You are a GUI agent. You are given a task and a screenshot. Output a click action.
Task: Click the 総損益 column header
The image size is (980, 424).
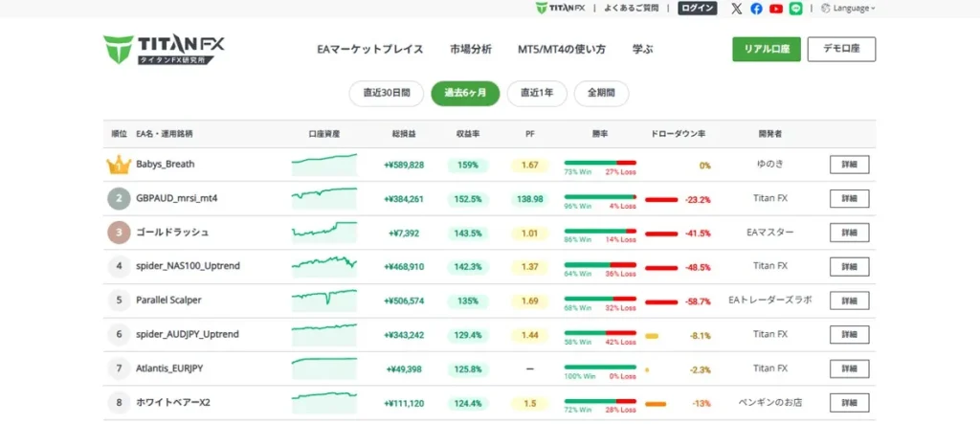click(x=404, y=134)
